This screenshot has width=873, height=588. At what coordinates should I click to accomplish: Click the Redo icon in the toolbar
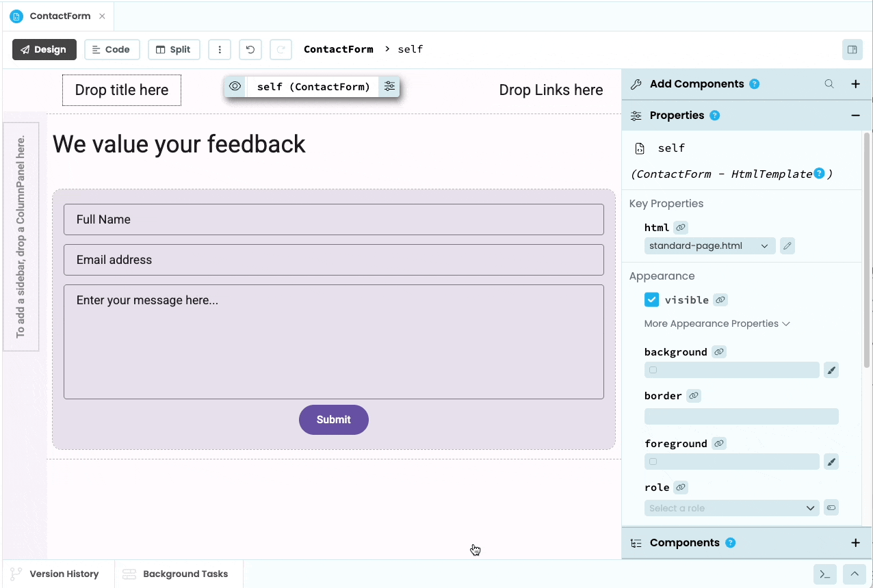[281, 49]
